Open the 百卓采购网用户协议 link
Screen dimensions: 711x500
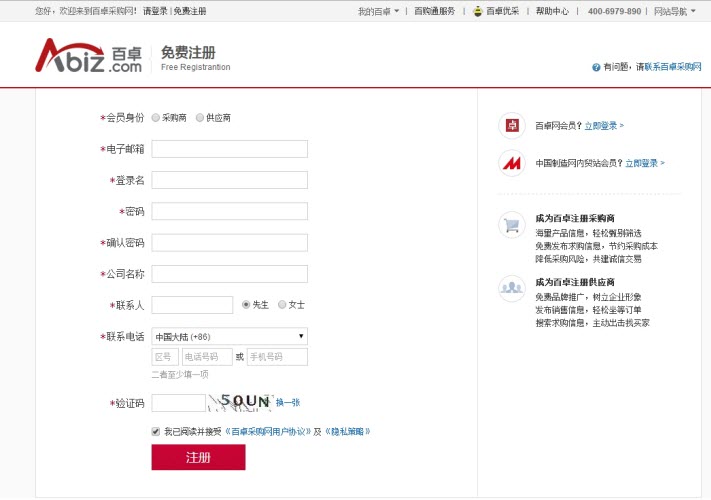[x=268, y=432]
